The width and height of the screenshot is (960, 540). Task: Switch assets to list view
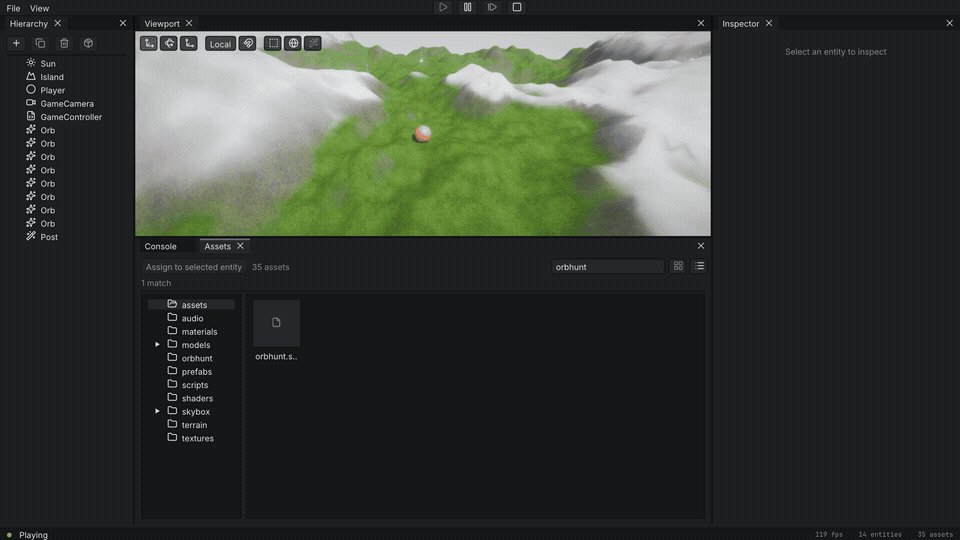tap(699, 266)
